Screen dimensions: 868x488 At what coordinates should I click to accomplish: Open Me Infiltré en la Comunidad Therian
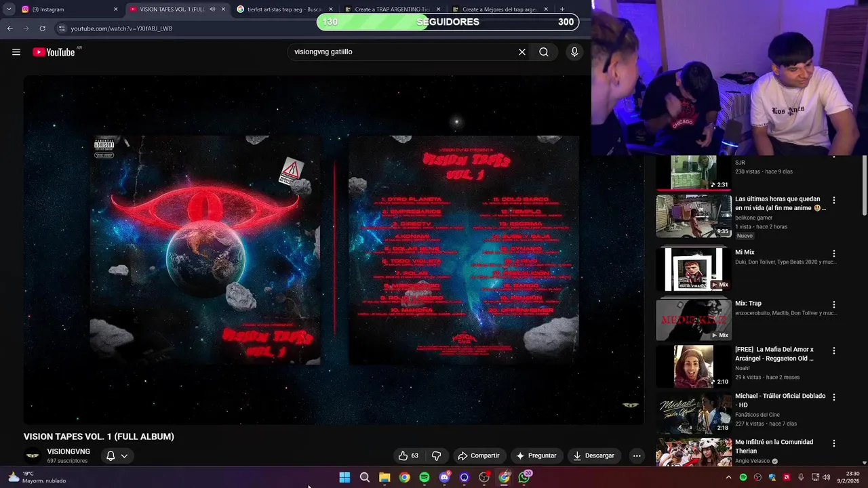coord(774,447)
